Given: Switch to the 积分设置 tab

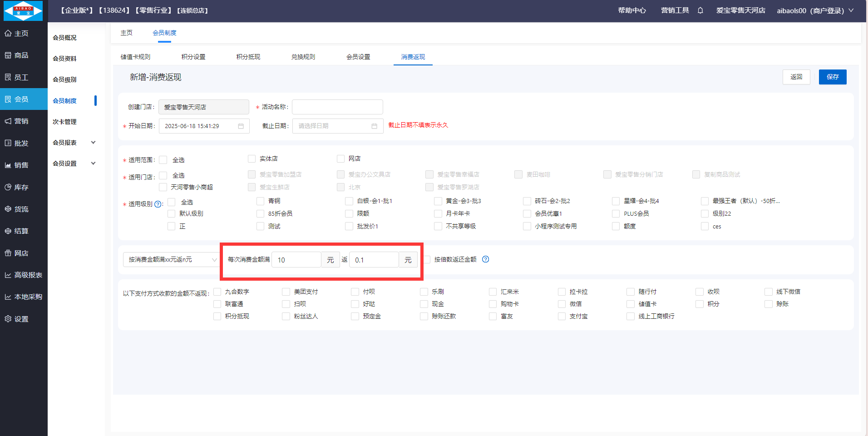Looking at the screenshot, I should tap(193, 57).
